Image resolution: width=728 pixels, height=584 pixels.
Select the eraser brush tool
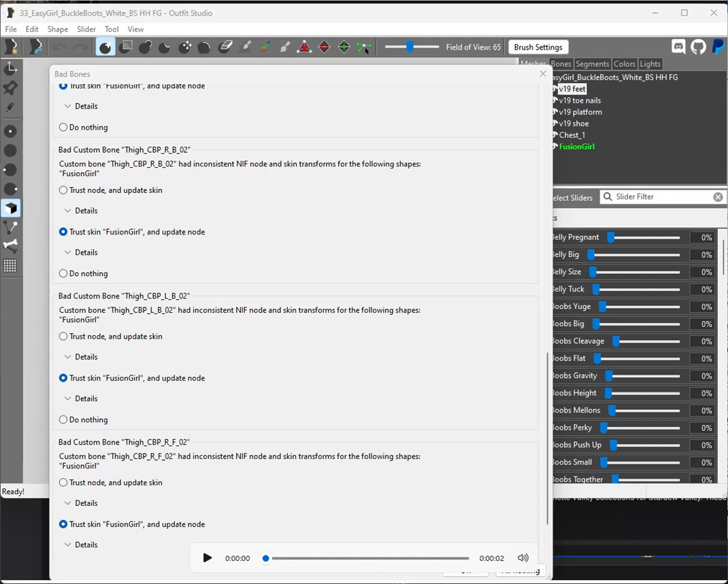pos(225,47)
